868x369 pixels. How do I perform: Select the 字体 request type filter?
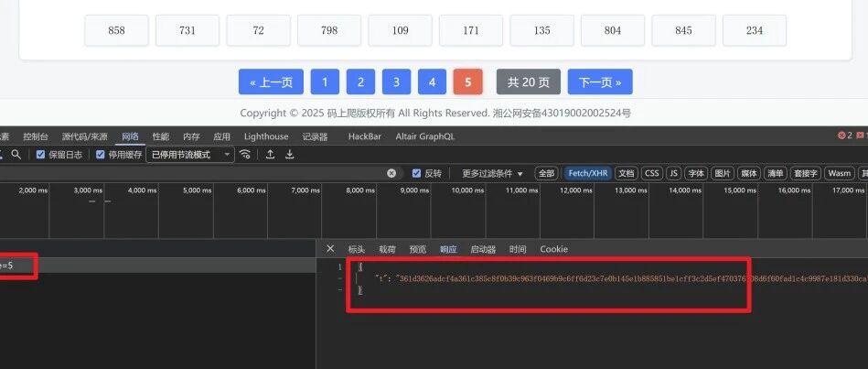[696, 173]
